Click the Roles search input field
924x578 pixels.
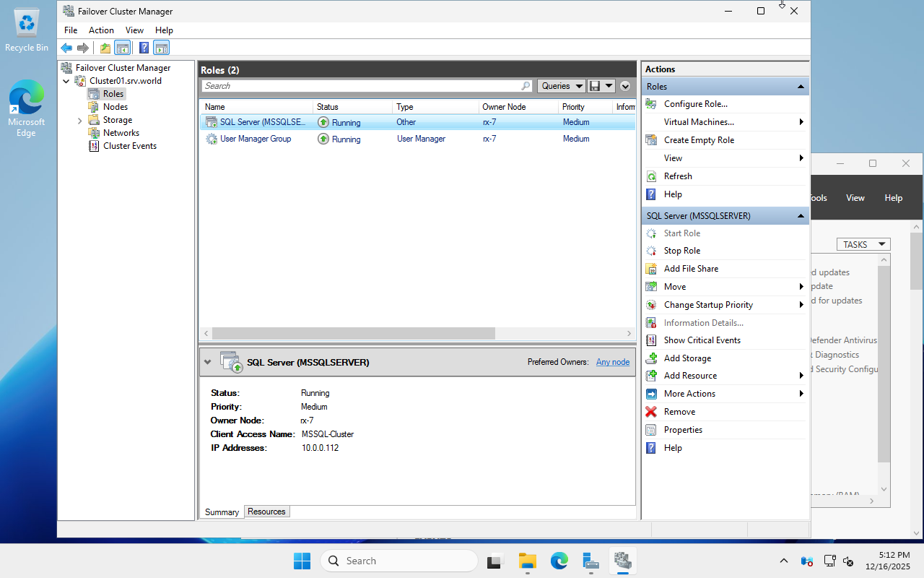click(361, 86)
